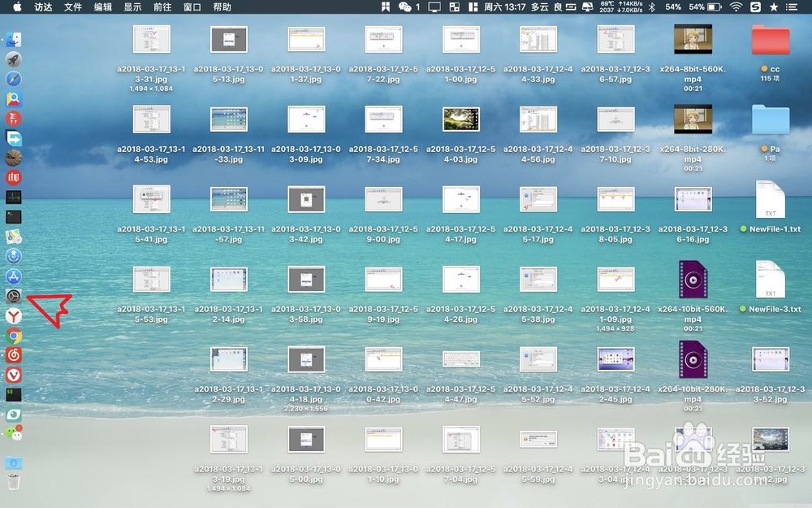Viewport: 812px width, 508px height.
Task: Click the Apple menu logo
Action: click(17, 7)
